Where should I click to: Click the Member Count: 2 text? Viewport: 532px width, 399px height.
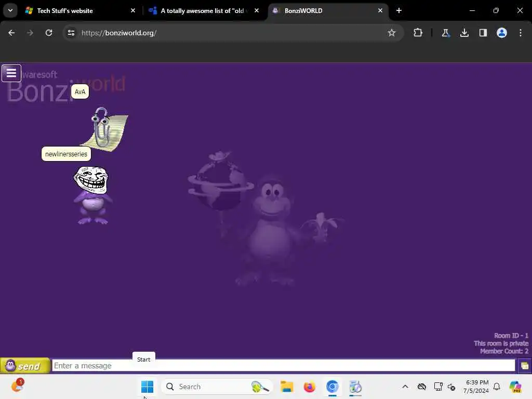pos(504,351)
